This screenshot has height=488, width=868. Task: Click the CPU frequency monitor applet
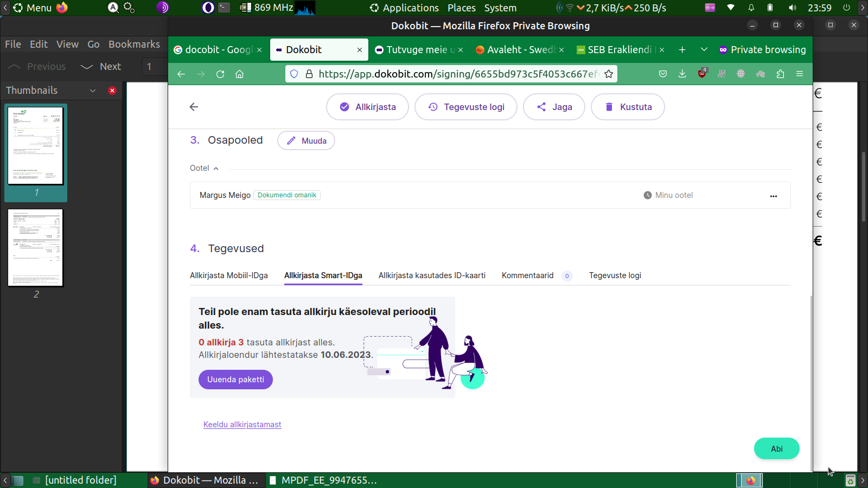[x=266, y=8]
